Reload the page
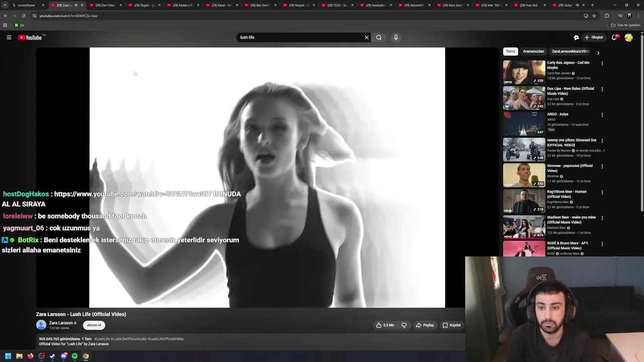 point(23,16)
